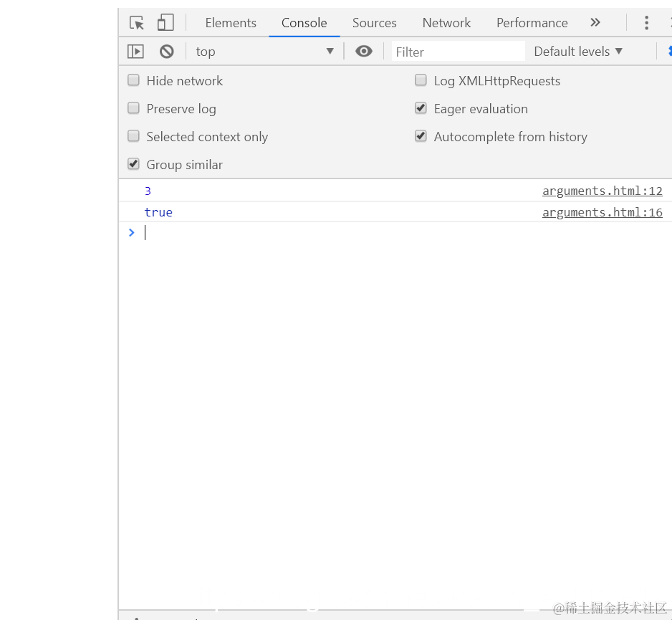Uncheck Autocomplete from history checkbox
Viewport: 672px width, 620px height.
tap(421, 136)
